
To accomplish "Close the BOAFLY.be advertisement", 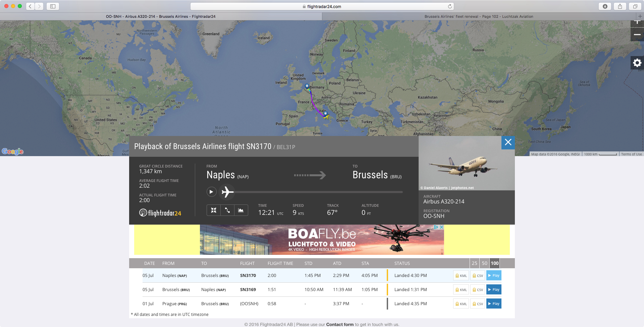I will pyautogui.click(x=442, y=227).
